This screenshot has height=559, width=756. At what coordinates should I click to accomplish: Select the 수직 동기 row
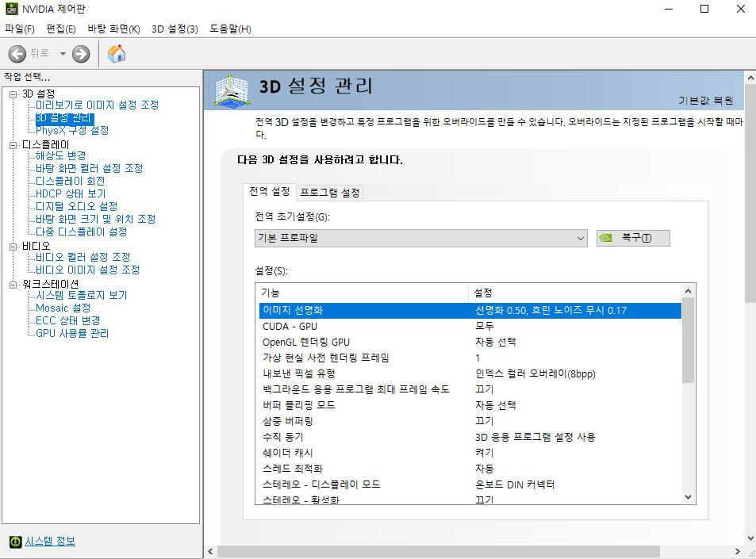click(x=470, y=437)
